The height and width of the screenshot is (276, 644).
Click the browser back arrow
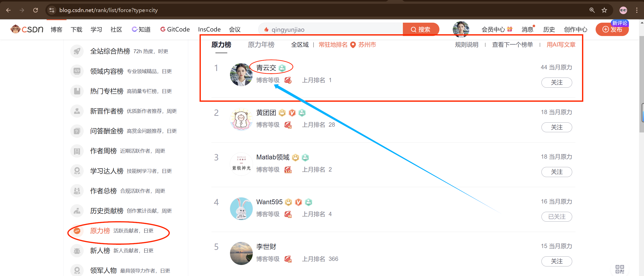[x=8, y=10]
